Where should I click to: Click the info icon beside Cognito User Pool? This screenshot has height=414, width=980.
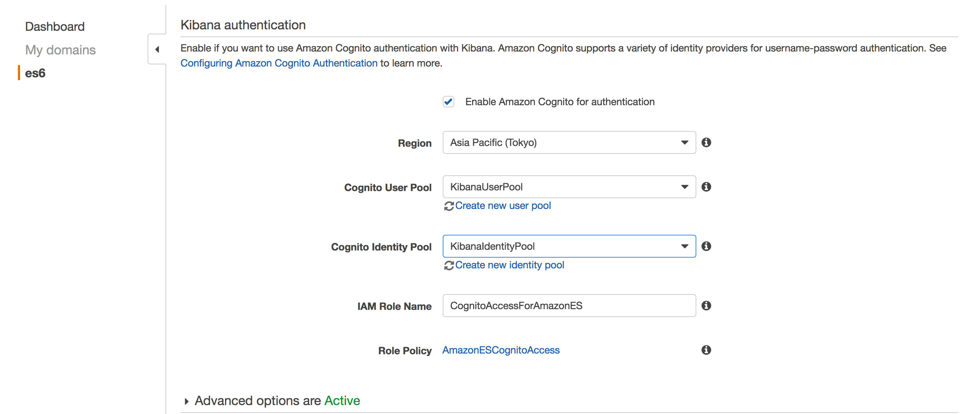point(707,187)
